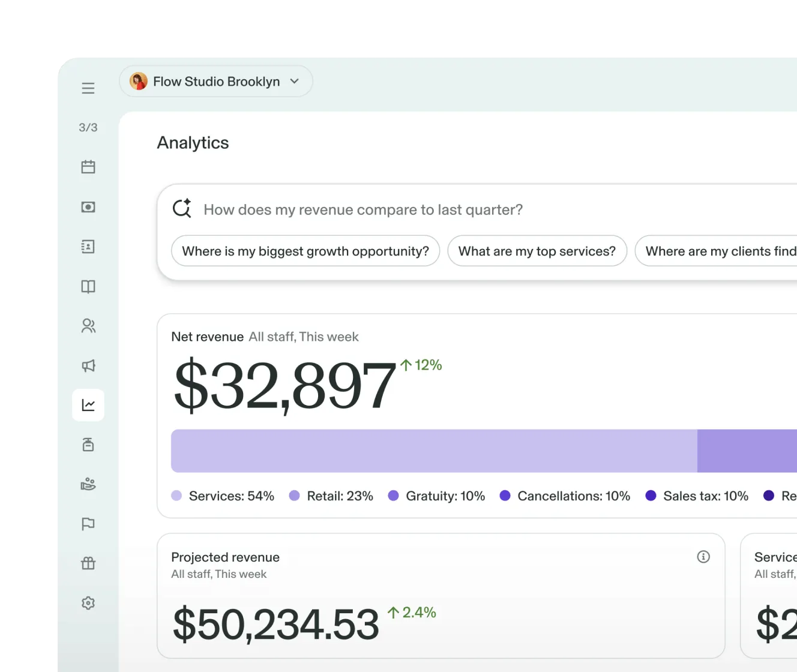Click suggestion 'Where is my biggest growth opportunity?'

click(x=305, y=251)
